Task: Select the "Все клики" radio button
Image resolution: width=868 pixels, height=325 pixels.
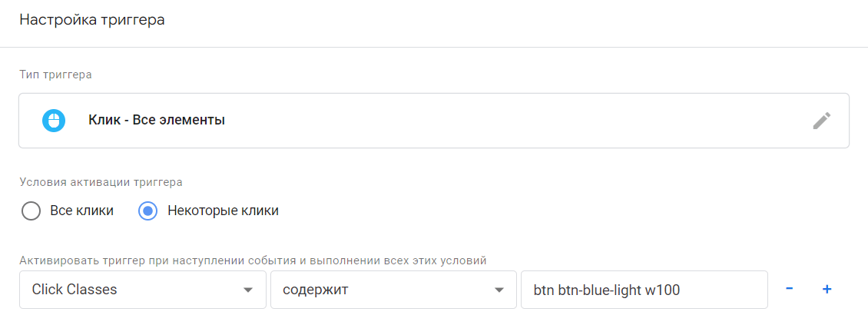Action: tap(31, 211)
